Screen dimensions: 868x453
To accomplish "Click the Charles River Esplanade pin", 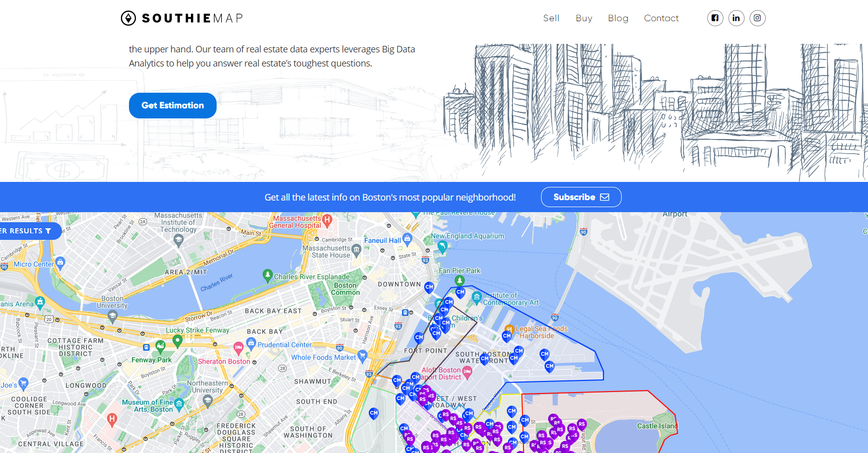I will coord(268,275).
